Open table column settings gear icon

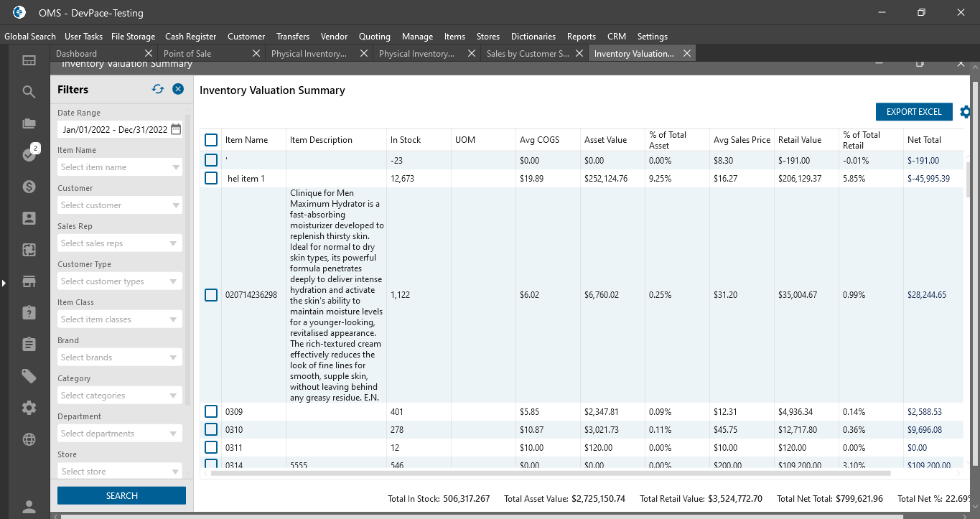(x=966, y=112)
